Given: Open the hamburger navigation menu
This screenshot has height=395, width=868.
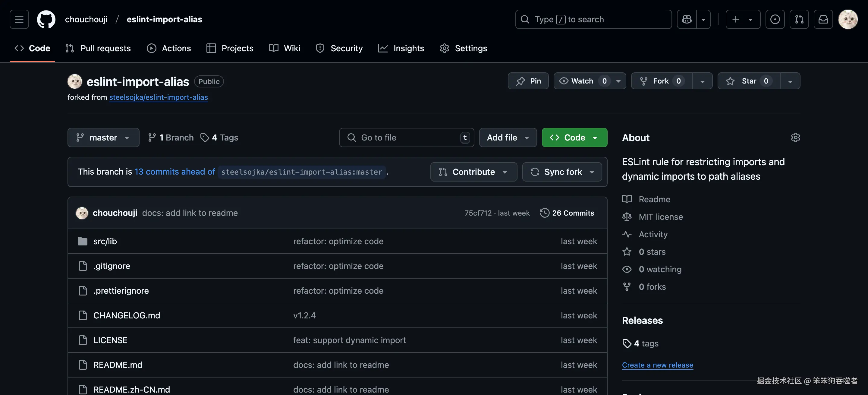Looking at the screenshot, I should 19,19.
